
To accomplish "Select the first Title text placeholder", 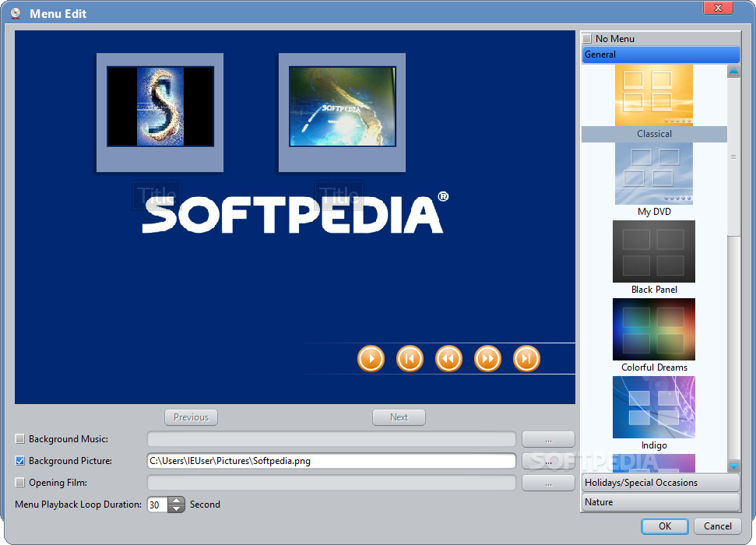I will click(x=157, y=195).
